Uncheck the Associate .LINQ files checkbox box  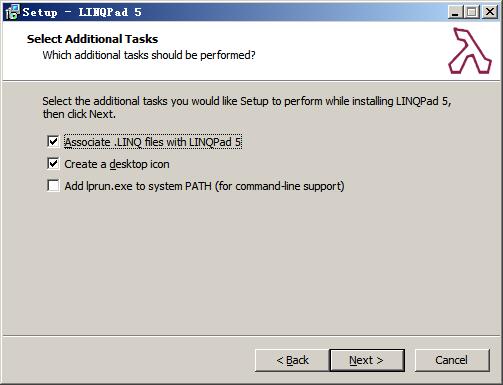53,141
